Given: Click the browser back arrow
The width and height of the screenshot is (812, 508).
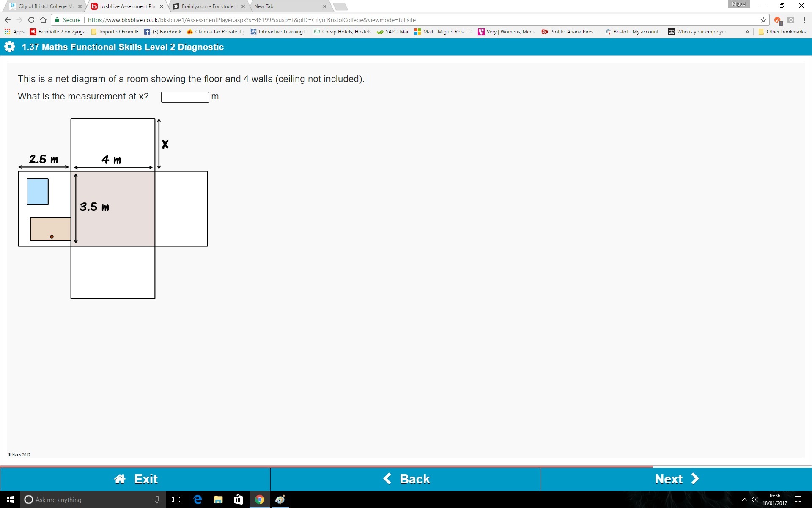Looking at the screenshot, I should pyautogui.click(x=8, y=20).
